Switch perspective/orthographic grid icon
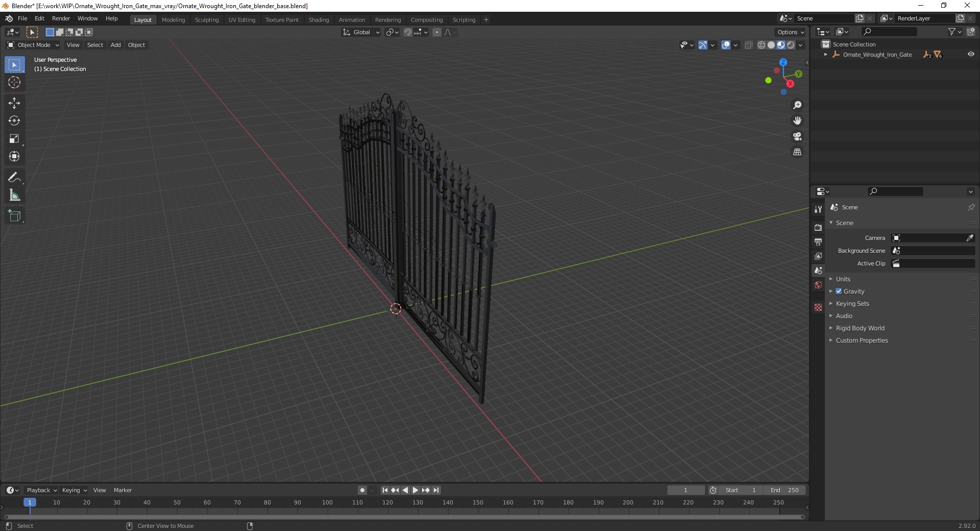This screenshot has width=980, height=531. tap(797, 152)
